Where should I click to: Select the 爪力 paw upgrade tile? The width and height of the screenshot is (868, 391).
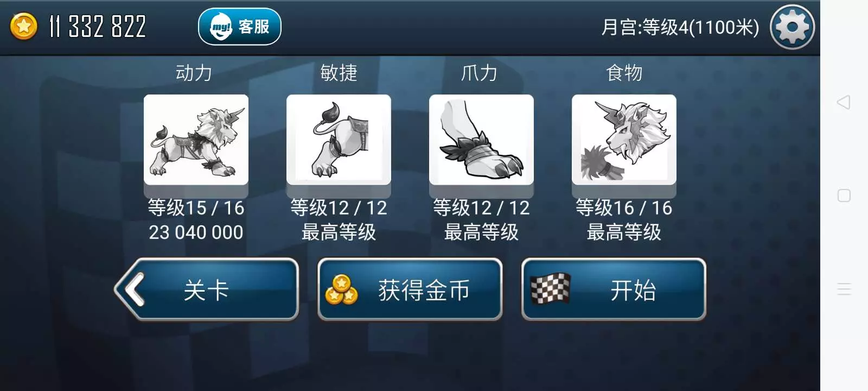481,140
